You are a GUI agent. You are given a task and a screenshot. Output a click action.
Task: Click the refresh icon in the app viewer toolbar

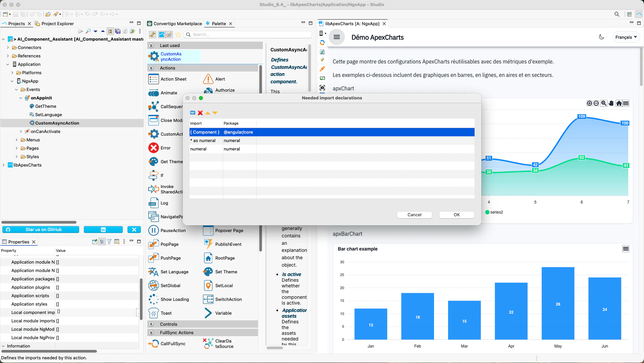(x=322, y=43)
